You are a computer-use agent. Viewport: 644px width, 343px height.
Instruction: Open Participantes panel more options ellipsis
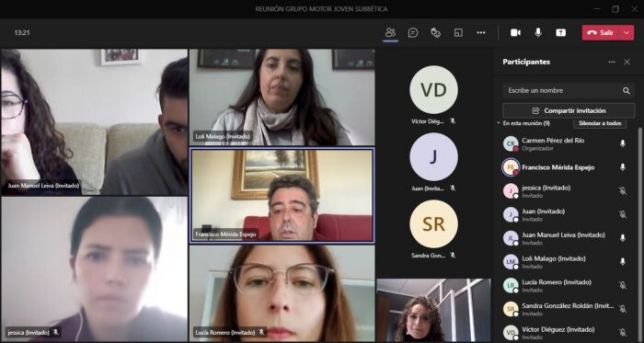pyautogui.click(x=612, y=62)
